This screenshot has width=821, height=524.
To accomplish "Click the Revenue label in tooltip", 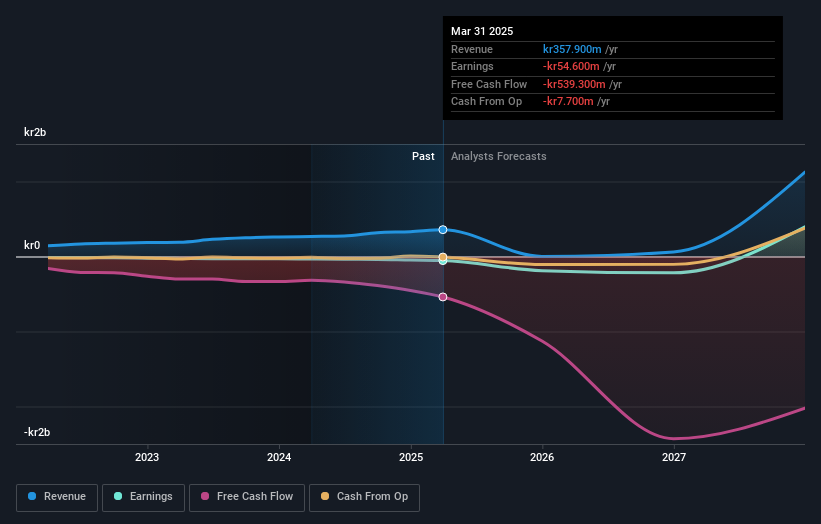I will pos(472,49).
